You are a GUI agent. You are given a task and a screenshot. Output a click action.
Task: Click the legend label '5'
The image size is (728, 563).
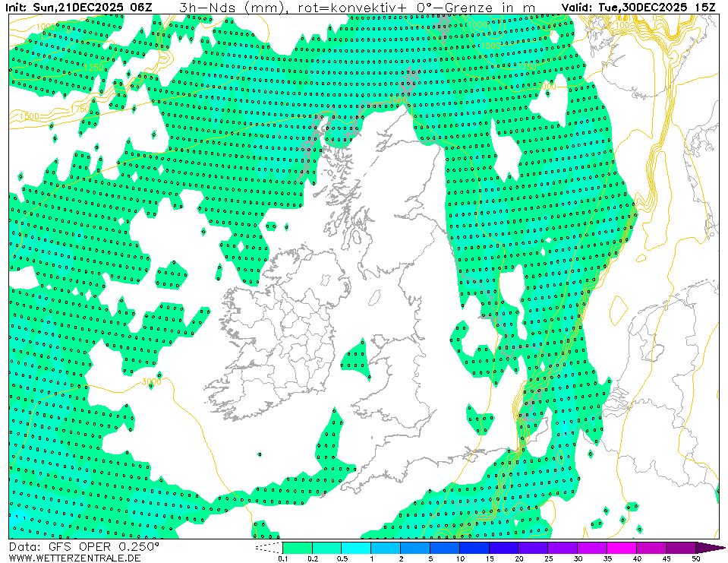pyautogui.click(x=430, y=558)
